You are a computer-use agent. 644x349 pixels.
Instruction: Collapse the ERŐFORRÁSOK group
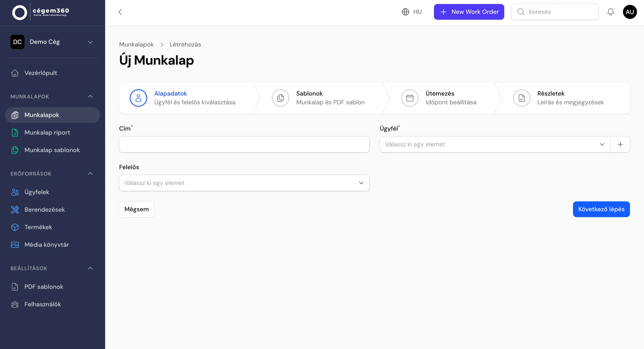(90, 173)
